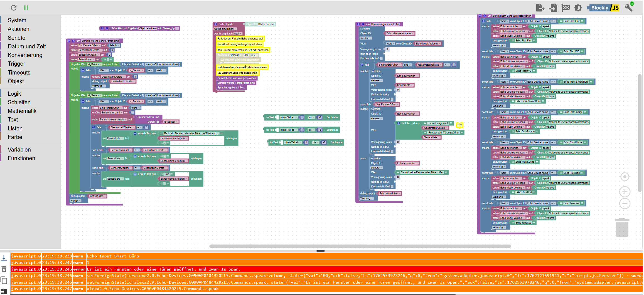Edit text 'Es sind keine Fenster oder Türen offen'
Screen dimensions: 644x295
(422, 172)
